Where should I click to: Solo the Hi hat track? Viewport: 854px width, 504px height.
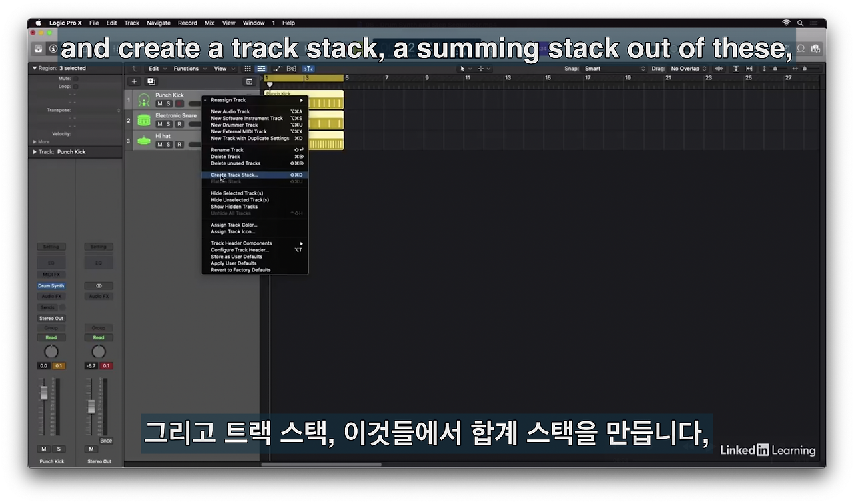[169, 144]
